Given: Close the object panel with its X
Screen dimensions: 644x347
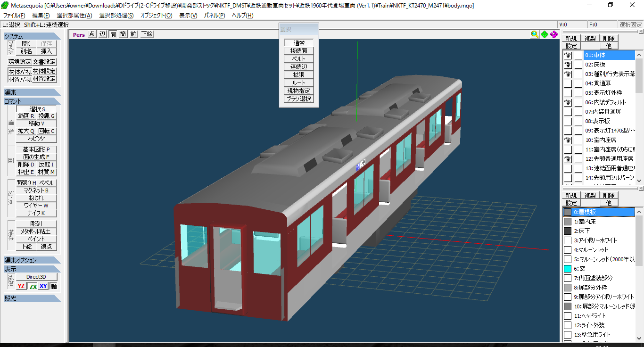Looking at the screenshot, I should tap(641, 32).
